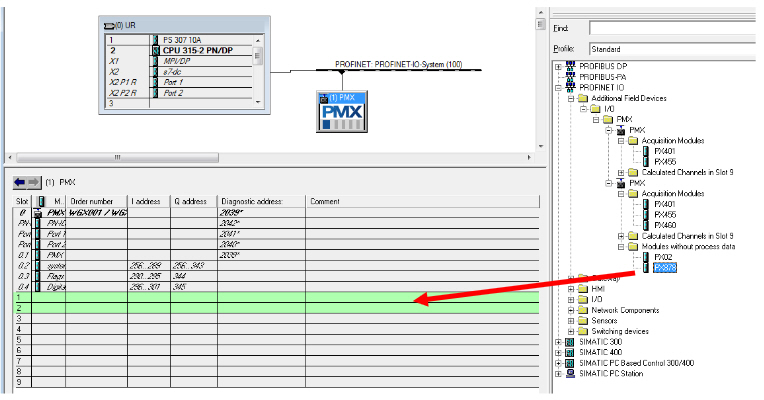Select PX02 module in catalog
Image resolution: width=764 pixels, height=400 pixels.
664,257
